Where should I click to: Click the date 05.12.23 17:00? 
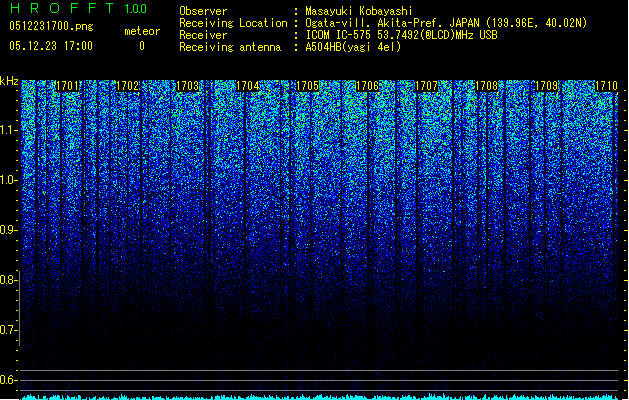pyautogui.click(x=51, y=46)
